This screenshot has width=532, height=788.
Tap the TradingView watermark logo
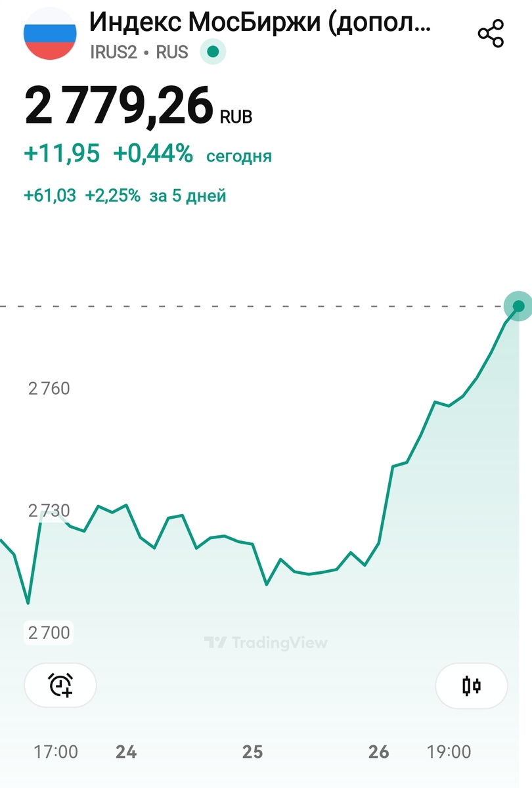point(265,642)
